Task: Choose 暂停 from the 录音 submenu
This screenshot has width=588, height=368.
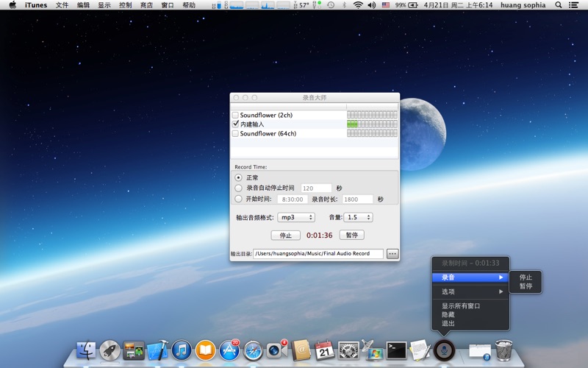Action: pyautogui.click(x=526, y=286)
